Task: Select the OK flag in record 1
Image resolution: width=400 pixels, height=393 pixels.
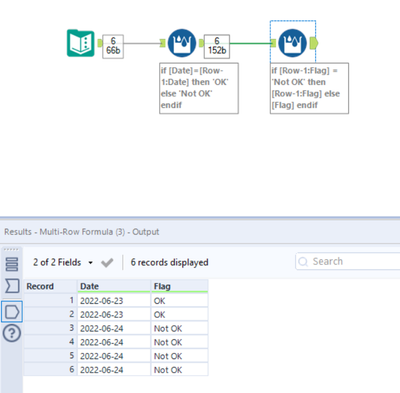Action: [x=179, y=301]
